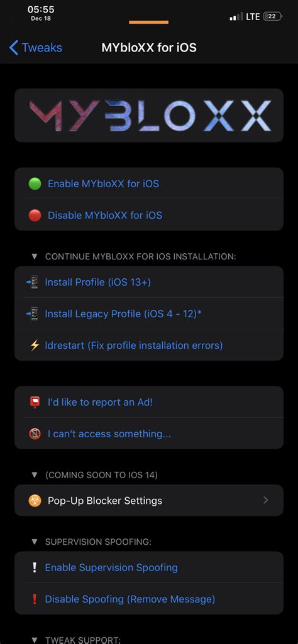Collapse the Coming Soon to iOS 14 triangle

(35, 475)
